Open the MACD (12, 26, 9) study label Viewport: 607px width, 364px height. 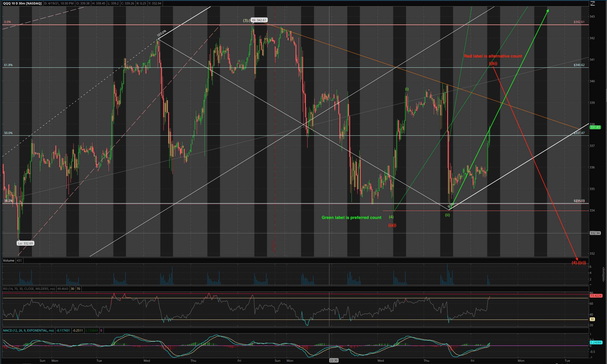click(29, 330)
